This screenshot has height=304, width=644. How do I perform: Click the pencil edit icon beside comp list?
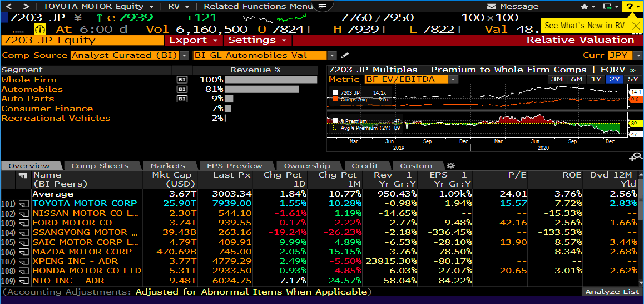[x=345, y=56]
